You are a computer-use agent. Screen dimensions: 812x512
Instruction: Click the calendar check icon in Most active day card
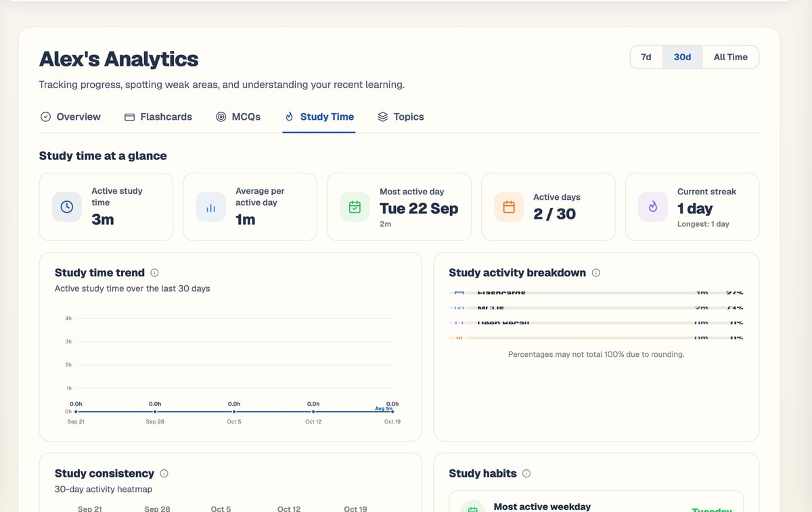[x=355, y=207]
